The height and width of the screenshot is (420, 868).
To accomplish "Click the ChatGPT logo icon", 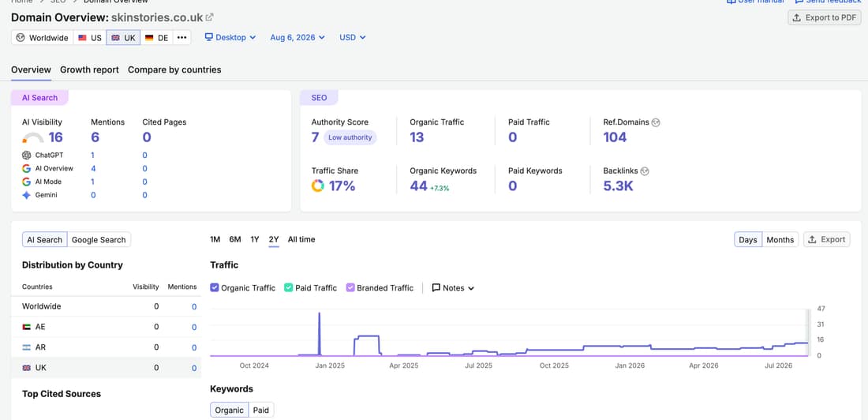I will [x=27, y=156].
